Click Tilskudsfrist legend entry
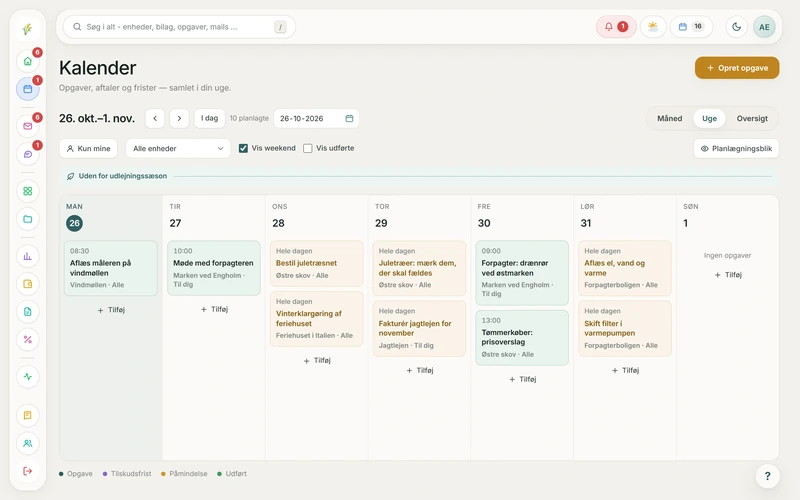 pos(127,474)
